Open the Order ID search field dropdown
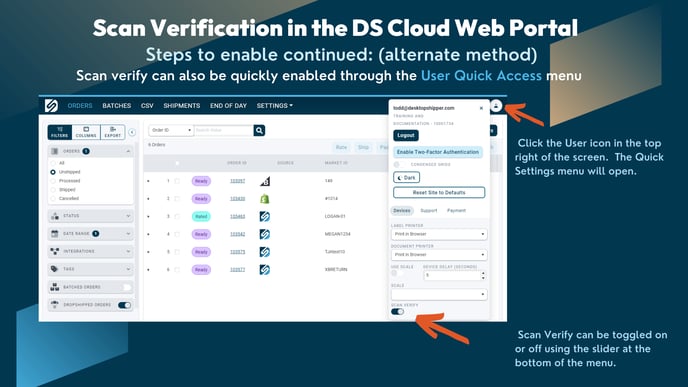The image size is (688, 387). [x=171, y=130]
